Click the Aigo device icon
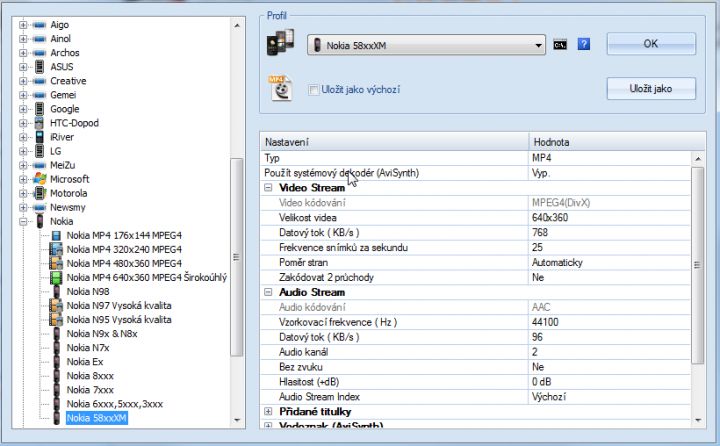Screen dimensions: 720x446 pos(40,25)
